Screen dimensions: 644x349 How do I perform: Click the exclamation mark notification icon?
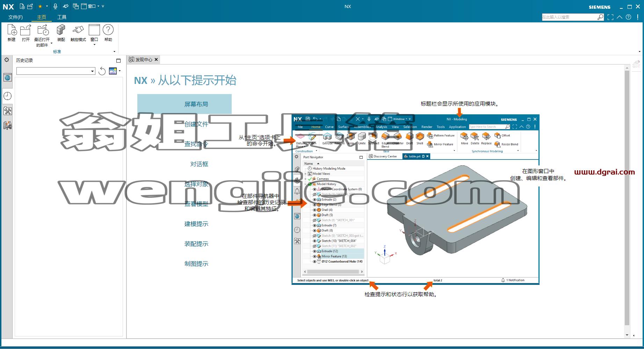tap(638, 17)
